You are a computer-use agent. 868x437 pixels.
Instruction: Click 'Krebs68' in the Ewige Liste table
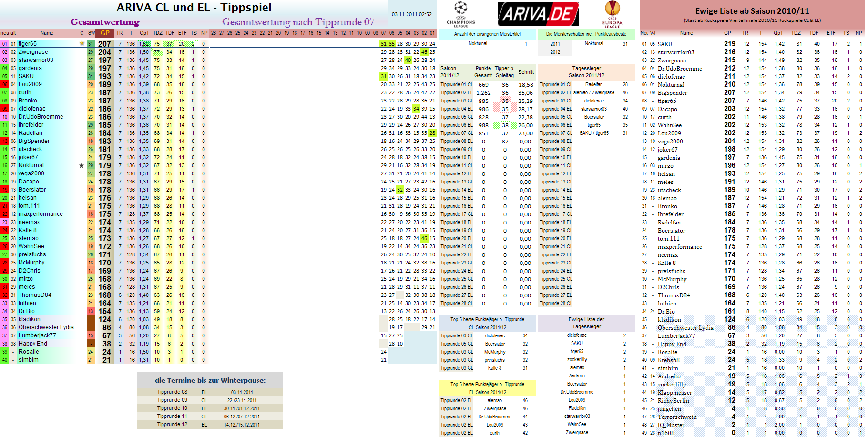[x=669, y=360]
